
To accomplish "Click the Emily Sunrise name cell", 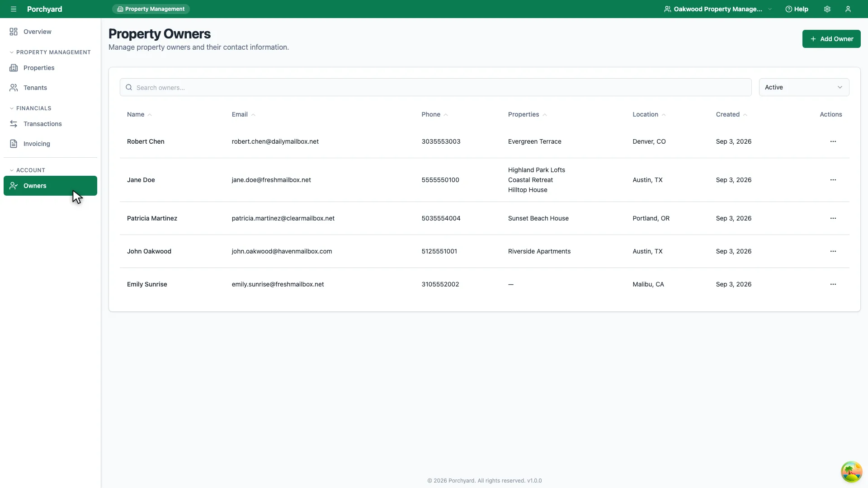I will [147, 284].
